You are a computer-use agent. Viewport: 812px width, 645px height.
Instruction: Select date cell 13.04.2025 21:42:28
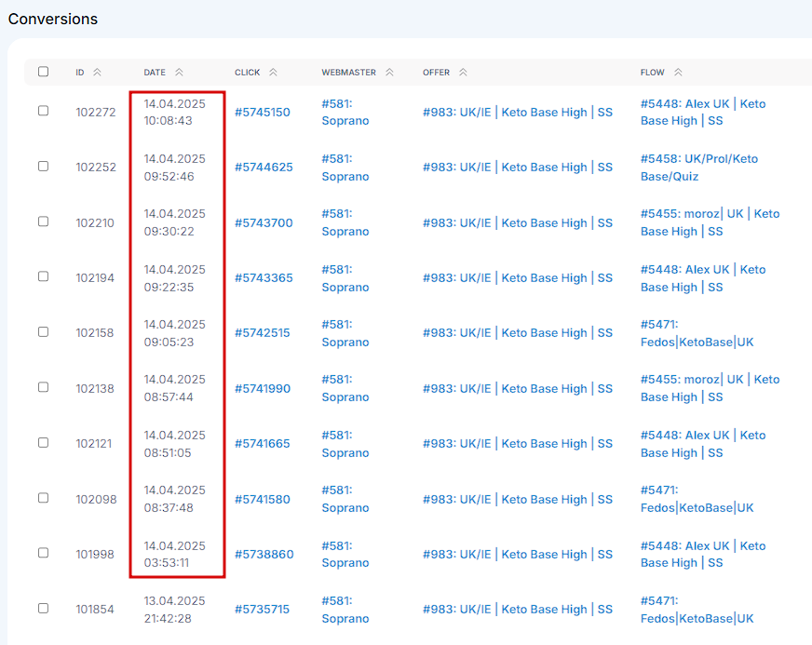tap(174, 610)
